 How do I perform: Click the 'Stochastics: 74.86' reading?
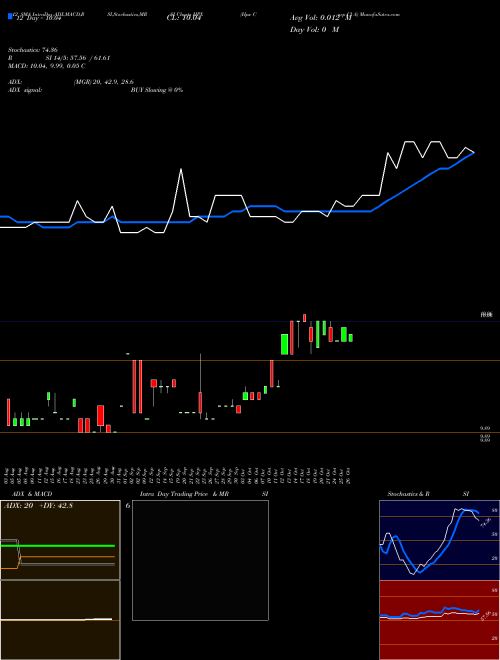click(32, 50)
